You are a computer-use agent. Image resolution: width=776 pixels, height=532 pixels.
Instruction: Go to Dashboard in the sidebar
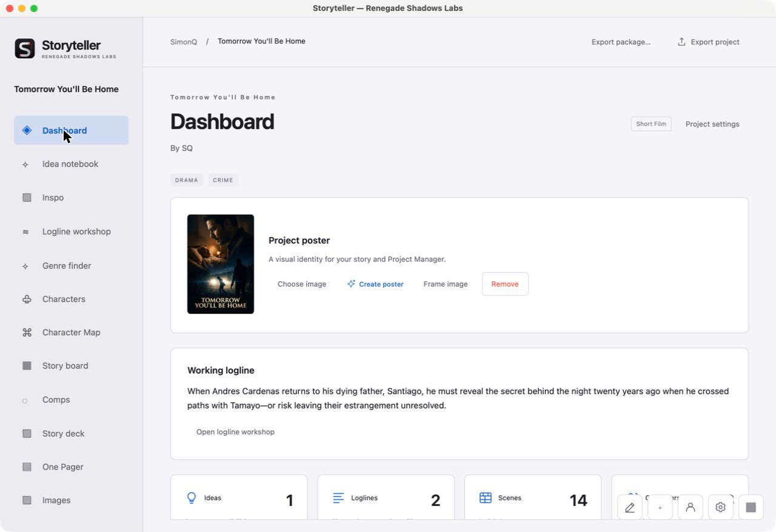click(x=71, y=130)
